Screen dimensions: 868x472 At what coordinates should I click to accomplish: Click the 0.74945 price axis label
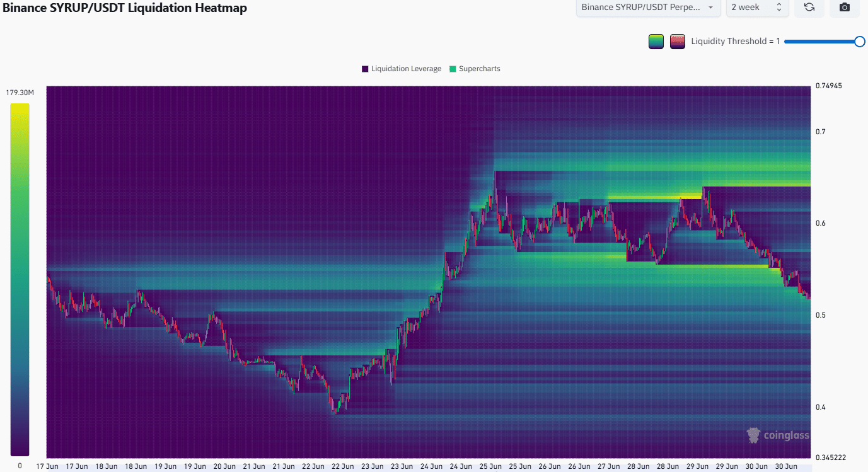click(828, 86)
